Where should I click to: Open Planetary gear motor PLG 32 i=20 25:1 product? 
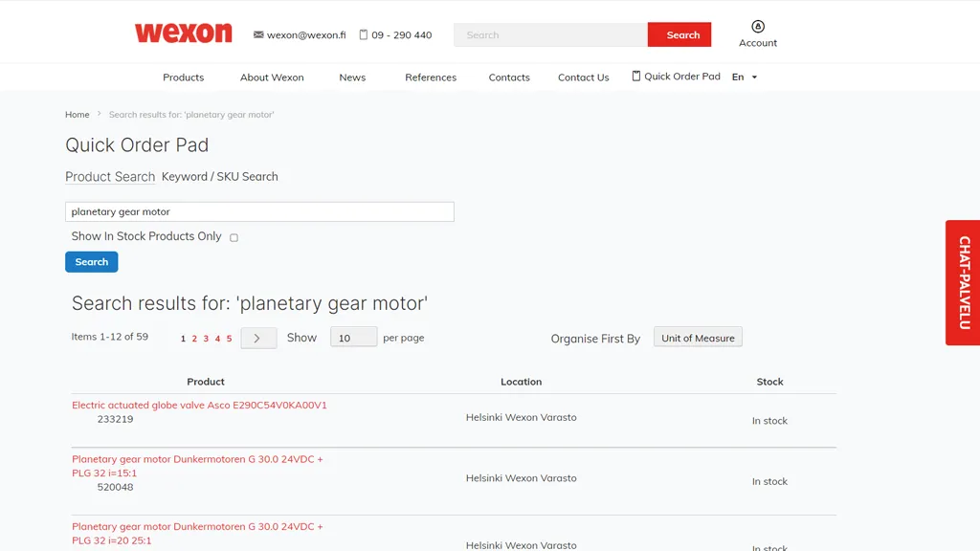coord(197,534)
